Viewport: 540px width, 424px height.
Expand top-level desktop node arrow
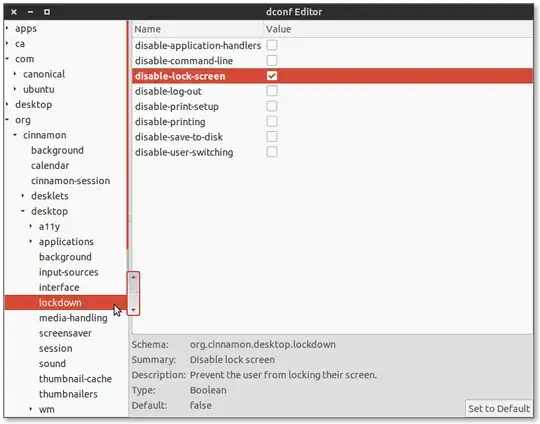coord(7,104)
